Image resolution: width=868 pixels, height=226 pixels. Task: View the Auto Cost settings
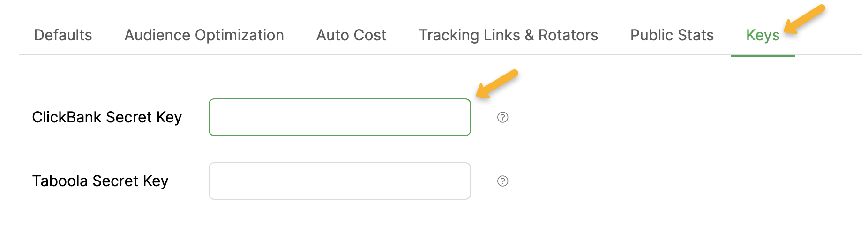(351, 35)
